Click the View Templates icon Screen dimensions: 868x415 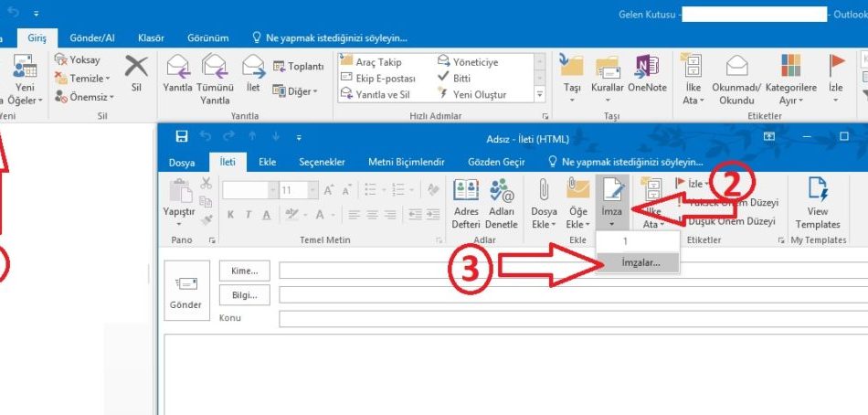[x=818, y=201]
